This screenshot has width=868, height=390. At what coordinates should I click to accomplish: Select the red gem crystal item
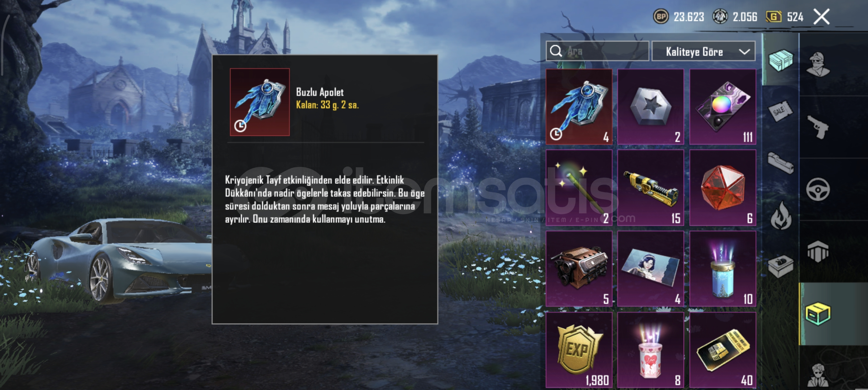tap(722, 188)
